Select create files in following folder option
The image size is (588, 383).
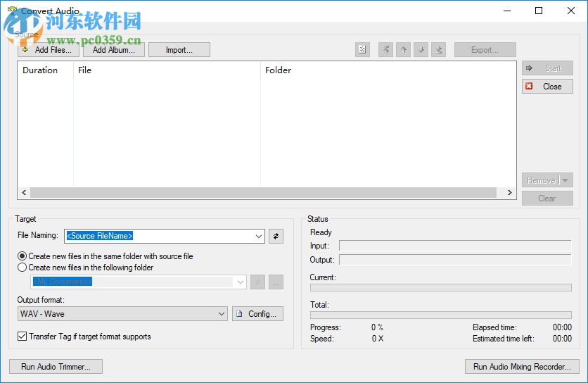pos(86,268)
